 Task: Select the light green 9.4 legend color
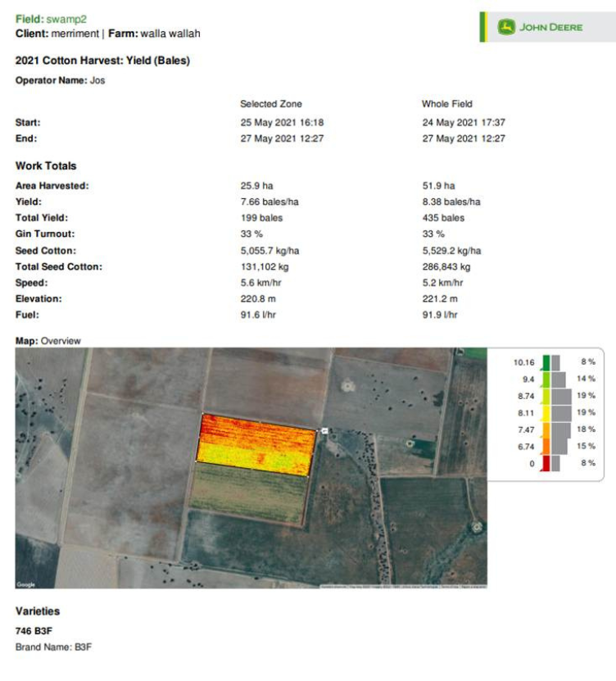click(546, 379)
